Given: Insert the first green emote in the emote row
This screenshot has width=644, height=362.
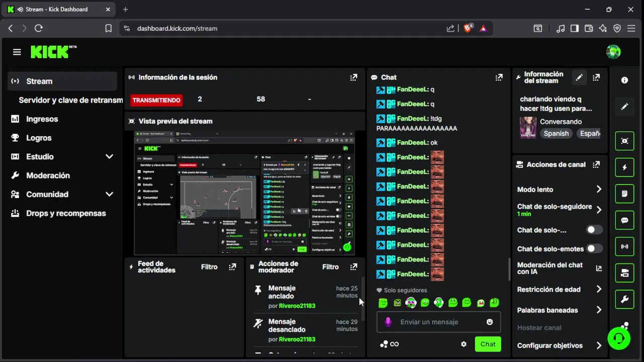Looking at the screenshot, I should point(383,303).
